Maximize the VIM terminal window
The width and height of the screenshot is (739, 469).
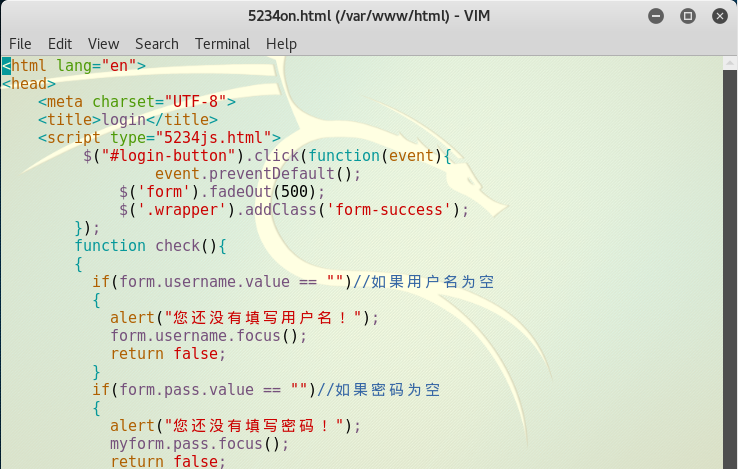(x=688, y=16)
